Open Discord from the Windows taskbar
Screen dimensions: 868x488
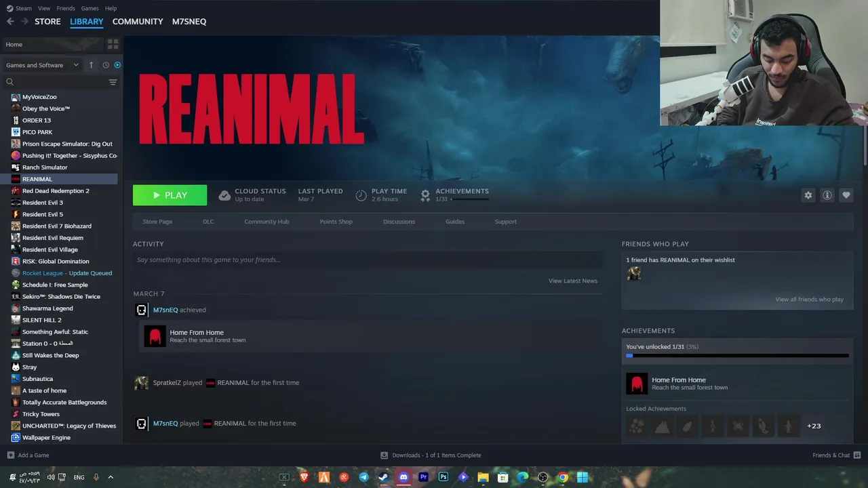(403, 477)
